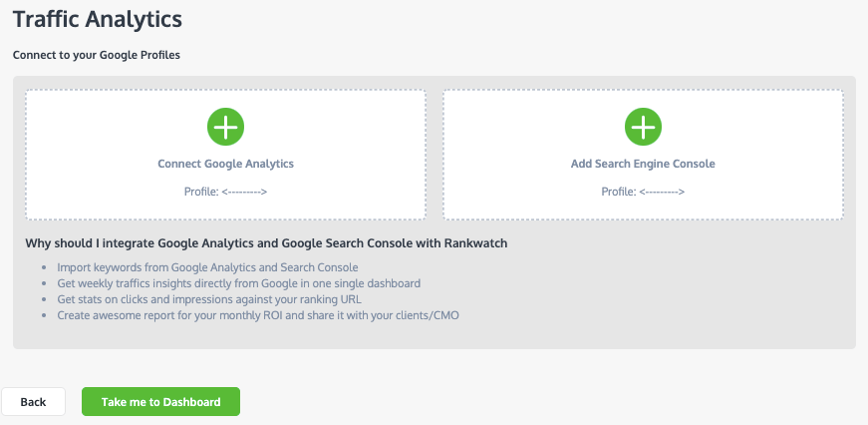Click the bullet dot before 'Import keywords'
868x425 pixels.
(x=44, y=267)
